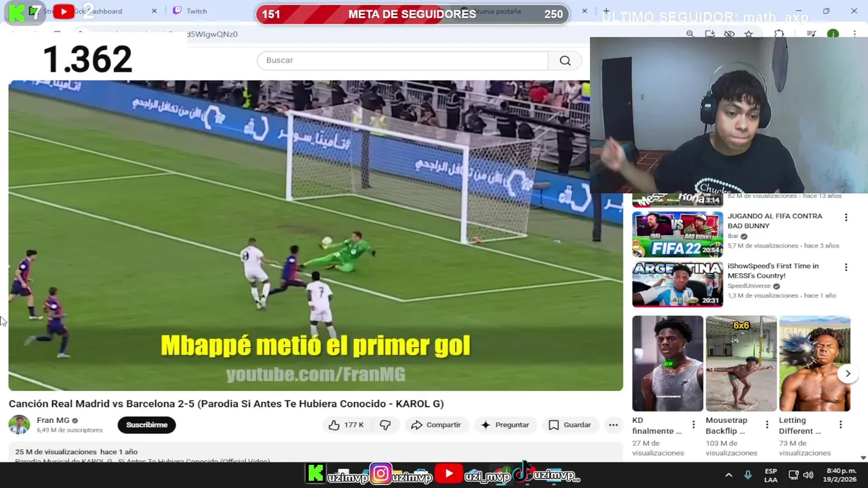
Task: Open the network tray icon
Action: [793, 475]
